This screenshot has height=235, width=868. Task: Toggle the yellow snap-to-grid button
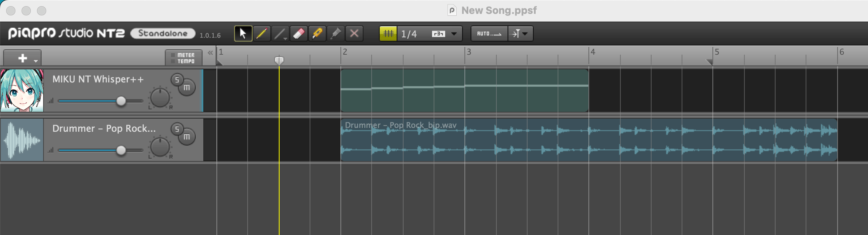click(388, 34)
